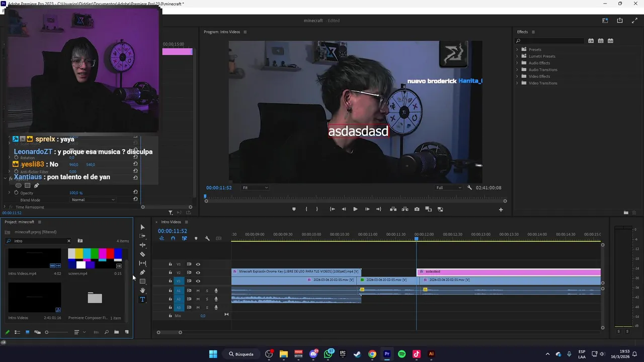Click screen.mp4 color bars thumbnail
The image size is (644, 362).
tap(95, 258)
